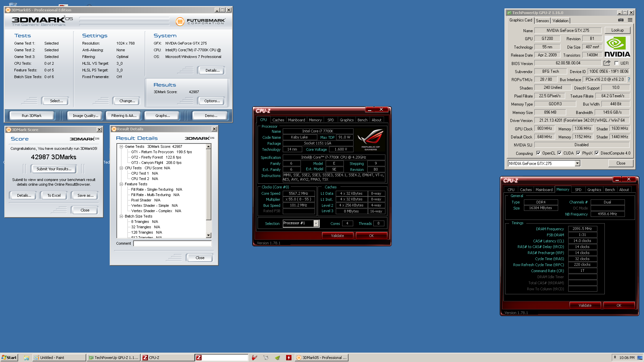Switch to SPD tab in left CPU-Z
The width and height of the screenshot is (644, 362).
331,120
